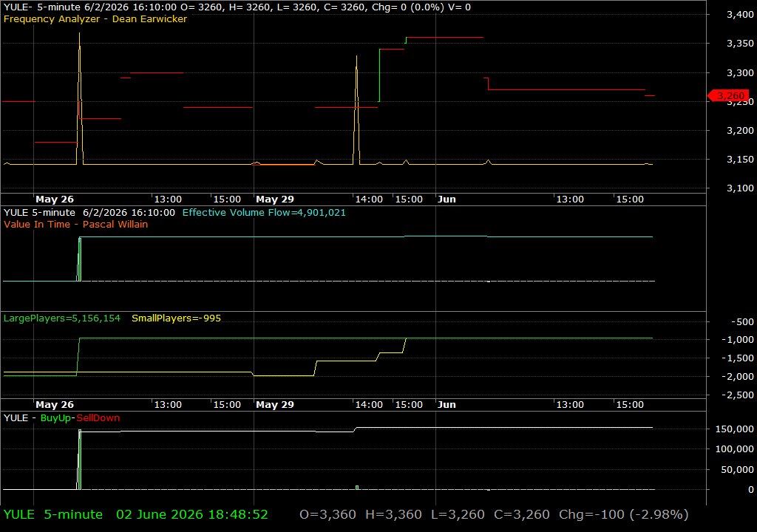
Task: Click the -1,500 players axis label
Action: tap(738, 358)
